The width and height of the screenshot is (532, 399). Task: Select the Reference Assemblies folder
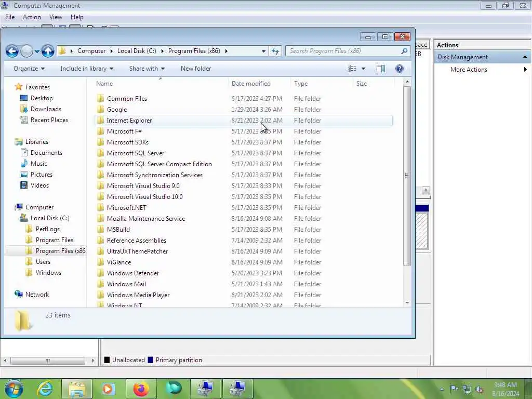[244, 240]
